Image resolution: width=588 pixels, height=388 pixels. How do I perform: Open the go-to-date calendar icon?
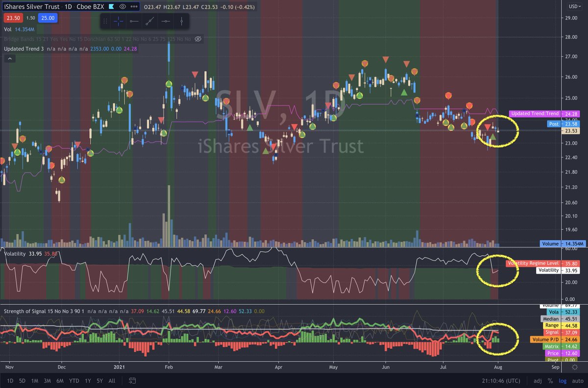(132, 380)
